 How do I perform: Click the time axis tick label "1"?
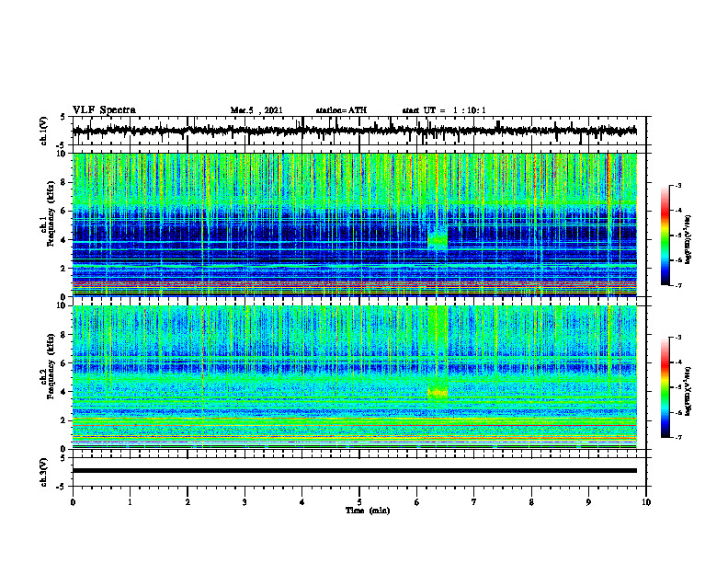pyautogui.click(x=130, y=502)
